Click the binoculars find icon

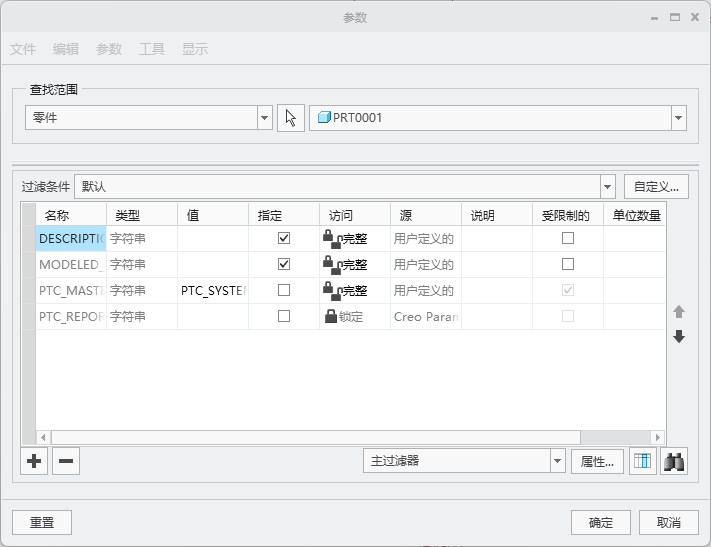[674, 461]
